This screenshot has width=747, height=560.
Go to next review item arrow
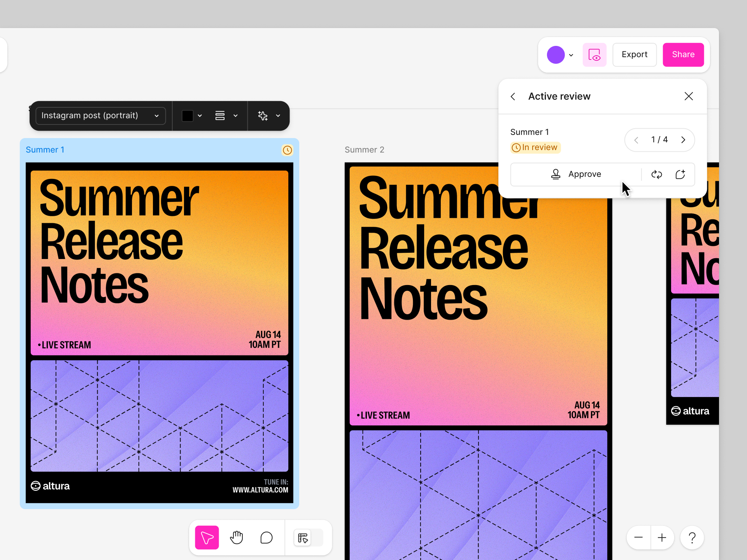click(683, 140)
